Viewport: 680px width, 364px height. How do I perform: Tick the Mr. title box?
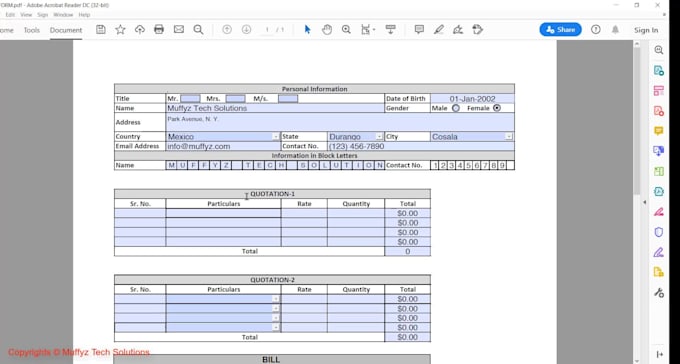(x=190, y=98)
